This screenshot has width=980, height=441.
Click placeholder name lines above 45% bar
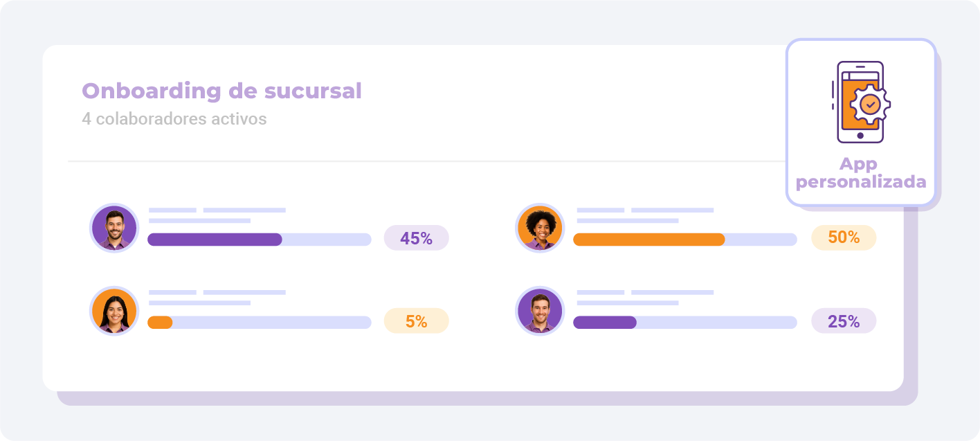[x=217, y=215]
